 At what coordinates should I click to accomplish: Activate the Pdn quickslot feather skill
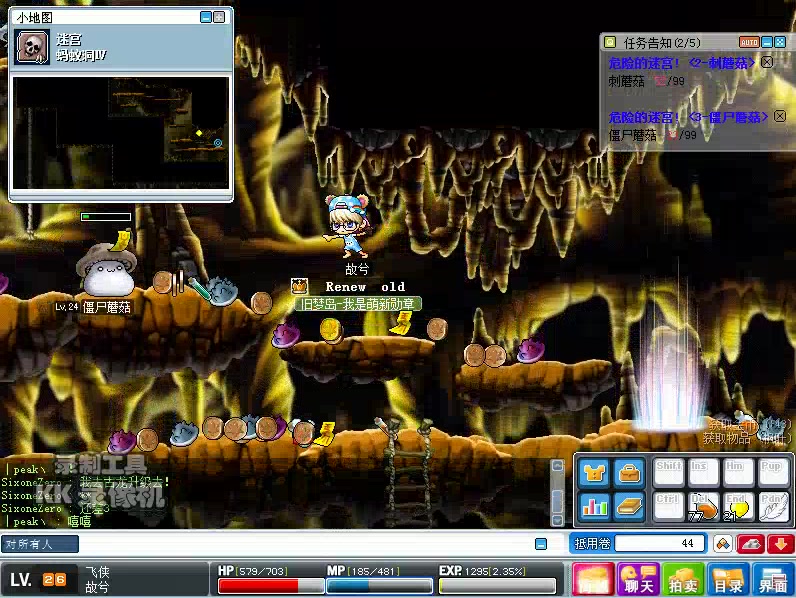point(773,506)
